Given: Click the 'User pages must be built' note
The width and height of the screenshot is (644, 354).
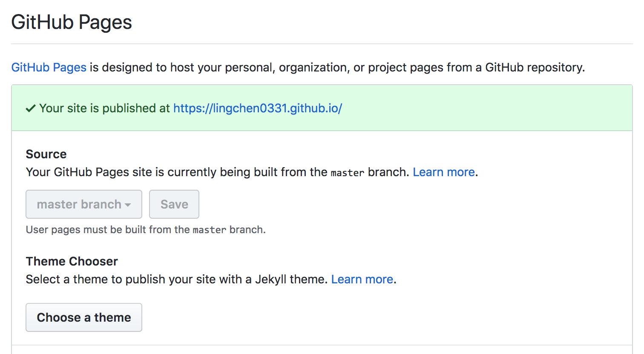Looking at the screenshot, I should pyautogui.click(x=106, y=230).
